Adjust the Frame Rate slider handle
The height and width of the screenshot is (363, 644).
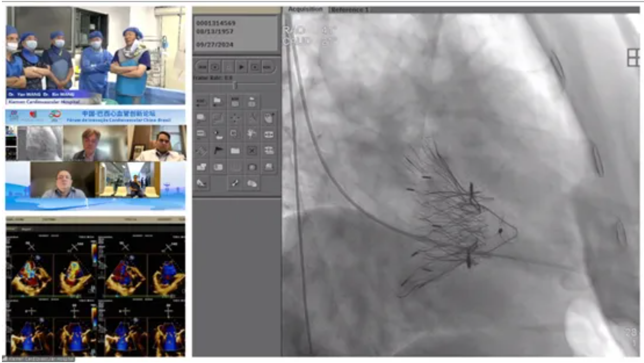click(x=235, y=85)
